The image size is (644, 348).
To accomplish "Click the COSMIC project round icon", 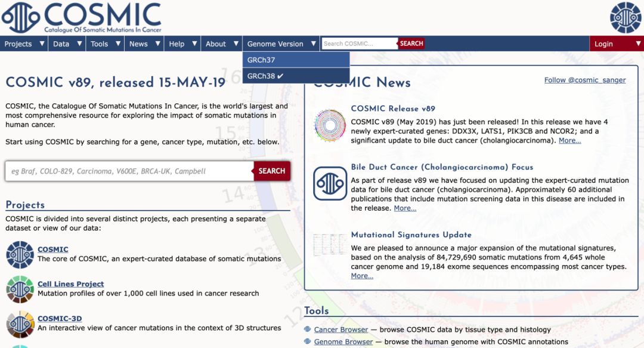I will click(20, 255).
